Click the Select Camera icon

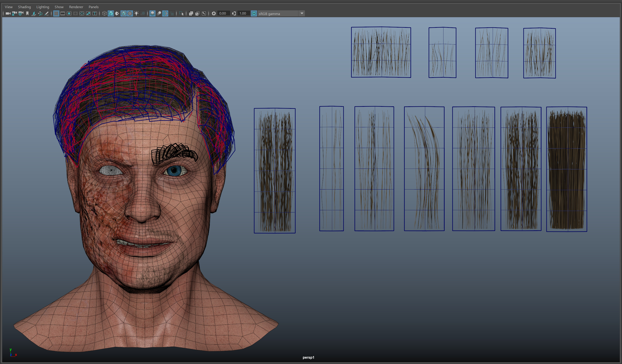pyautogui.click(x=8, y=14)
